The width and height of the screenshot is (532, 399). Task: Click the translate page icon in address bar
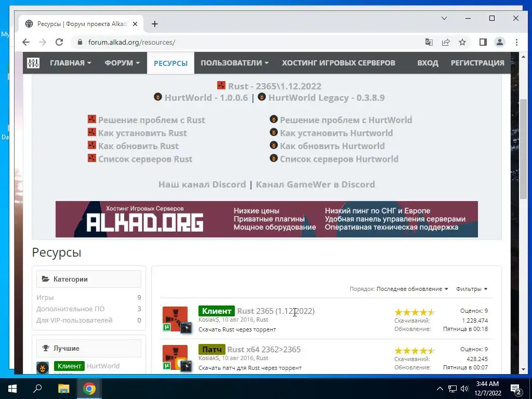click(x=429, y=42)
